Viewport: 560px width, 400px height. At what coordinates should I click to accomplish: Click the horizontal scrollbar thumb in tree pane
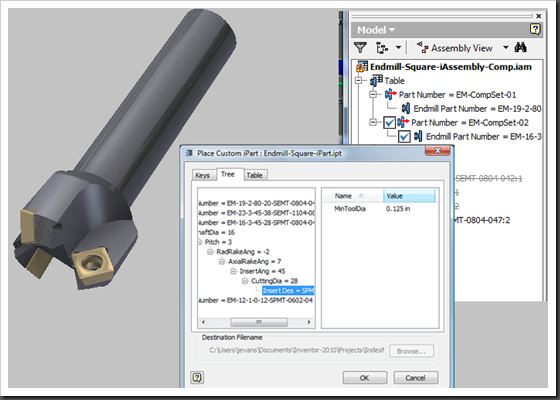click(x=259, y=322)
